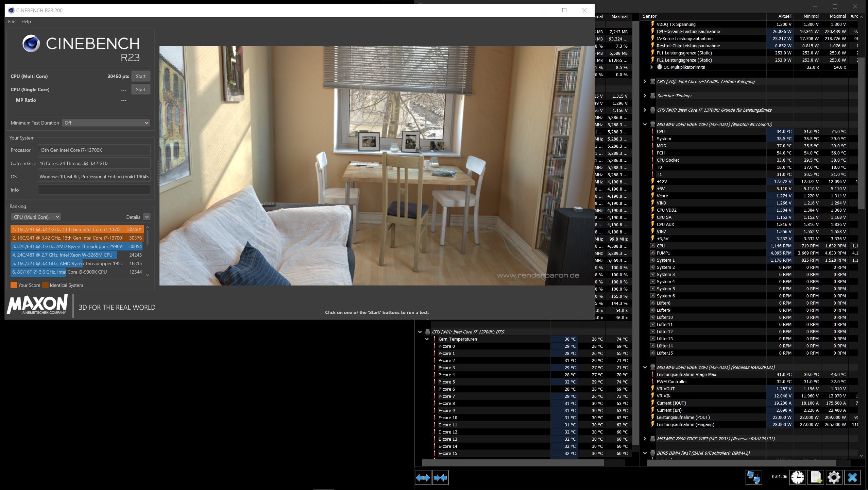Click the System 1 fan icon
Screen dimensions: 868x490
653,260
